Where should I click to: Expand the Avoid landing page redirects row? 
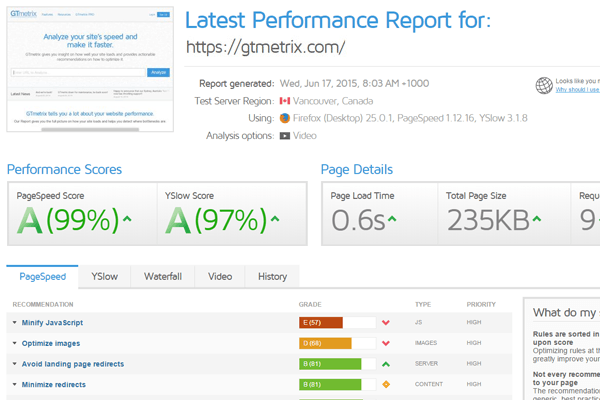[x=66, y=364]
